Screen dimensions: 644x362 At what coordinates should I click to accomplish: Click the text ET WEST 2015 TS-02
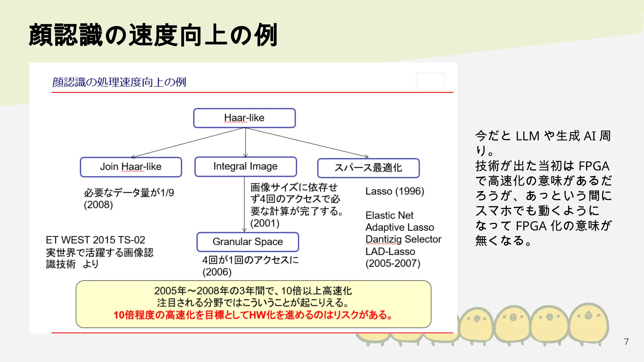(x=95, y=240)
